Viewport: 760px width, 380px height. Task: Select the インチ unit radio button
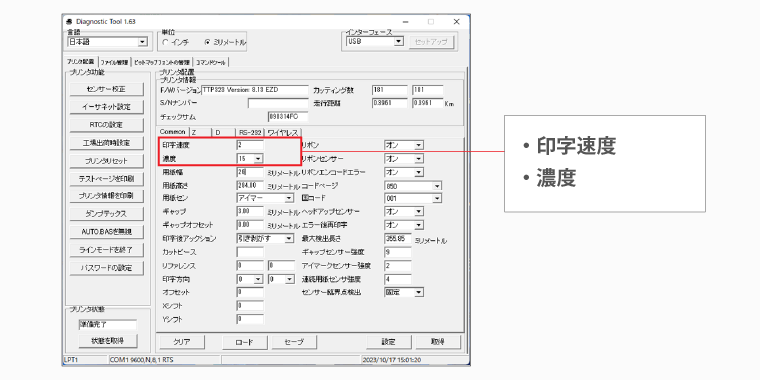tap(166, 43)
